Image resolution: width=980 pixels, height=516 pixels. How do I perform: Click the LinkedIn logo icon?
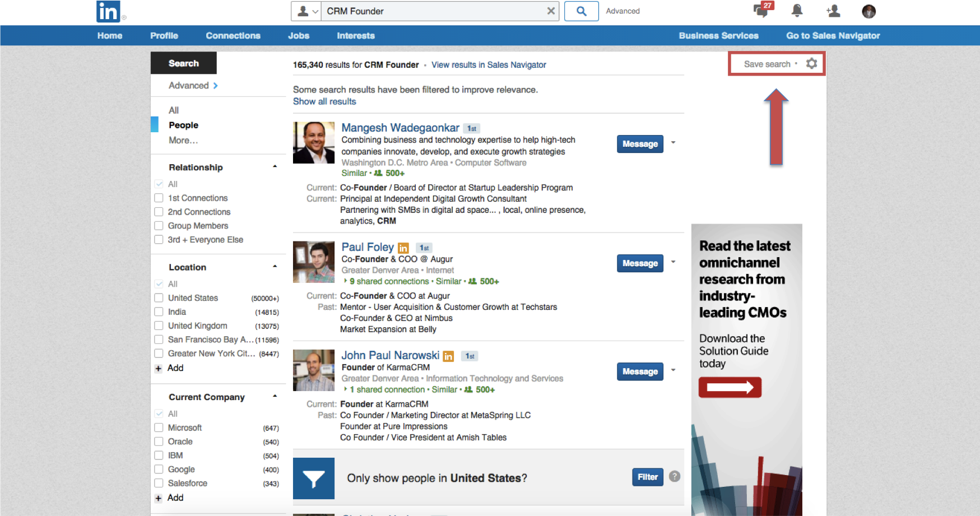(x=108, y=11)
